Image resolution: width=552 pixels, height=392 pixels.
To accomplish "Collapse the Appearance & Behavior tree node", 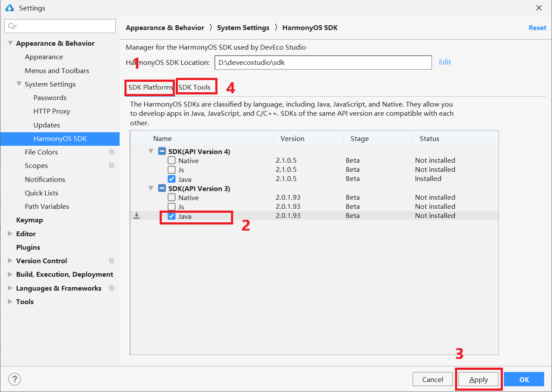I will pyautogui.click(x=10, y=43).
